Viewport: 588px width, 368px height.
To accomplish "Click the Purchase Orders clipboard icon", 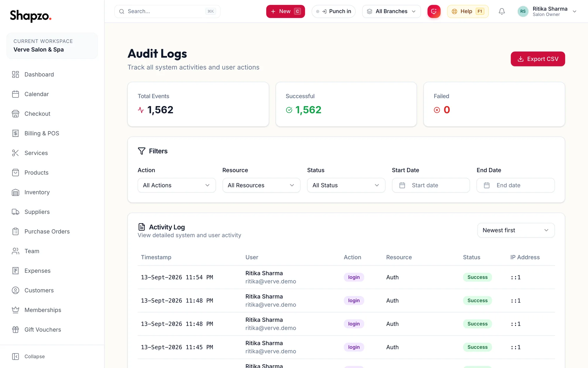I will 15,231.
